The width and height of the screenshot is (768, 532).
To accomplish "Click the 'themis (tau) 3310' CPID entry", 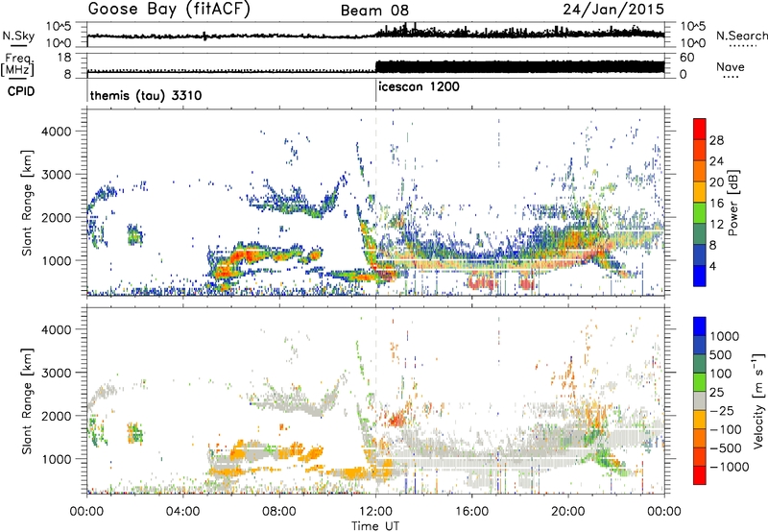I will [146, 95].
